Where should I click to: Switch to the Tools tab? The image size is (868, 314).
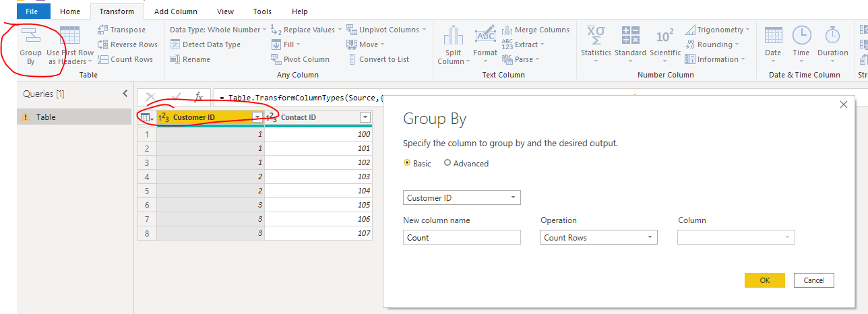[x=263, y=11]
